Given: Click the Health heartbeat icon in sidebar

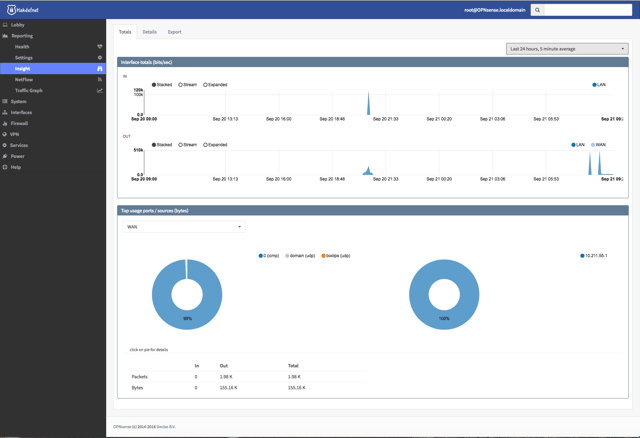Looking at the screenshot, I should 100,47.
